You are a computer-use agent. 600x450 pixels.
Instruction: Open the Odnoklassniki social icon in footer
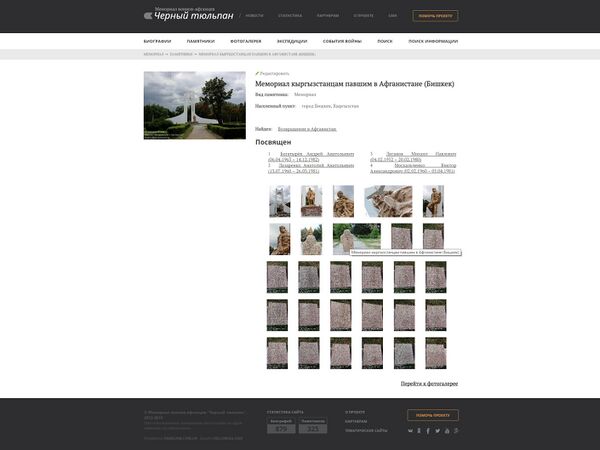point(419,431)
